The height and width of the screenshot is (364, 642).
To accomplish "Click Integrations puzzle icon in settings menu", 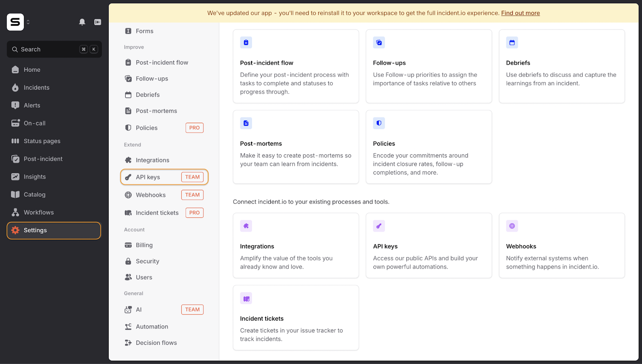I will (128, 160).
